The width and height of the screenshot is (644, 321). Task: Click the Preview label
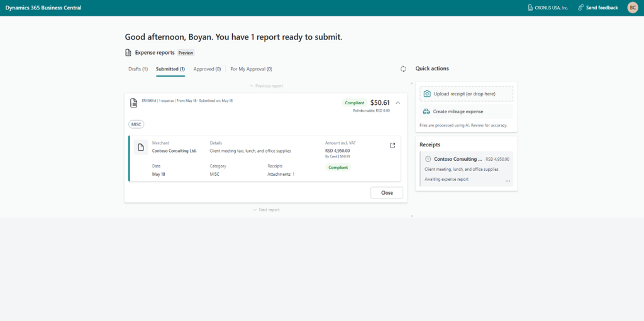(x=186, y=53)
